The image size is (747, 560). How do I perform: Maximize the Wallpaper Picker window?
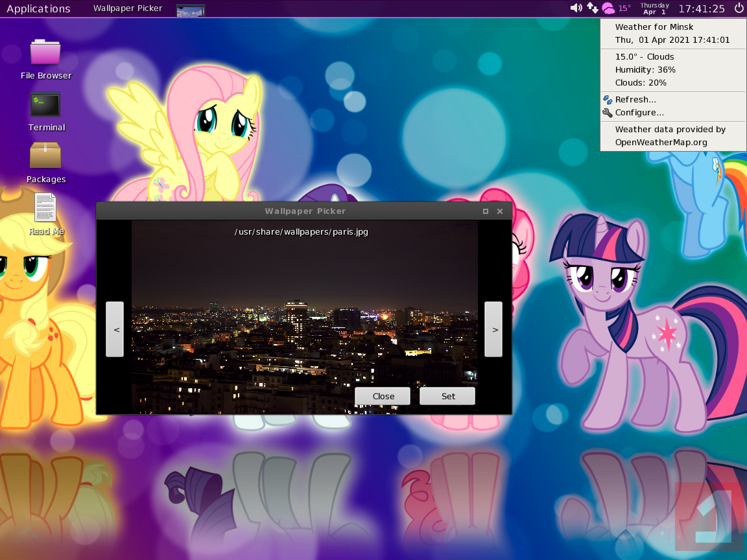pos(486,211)
